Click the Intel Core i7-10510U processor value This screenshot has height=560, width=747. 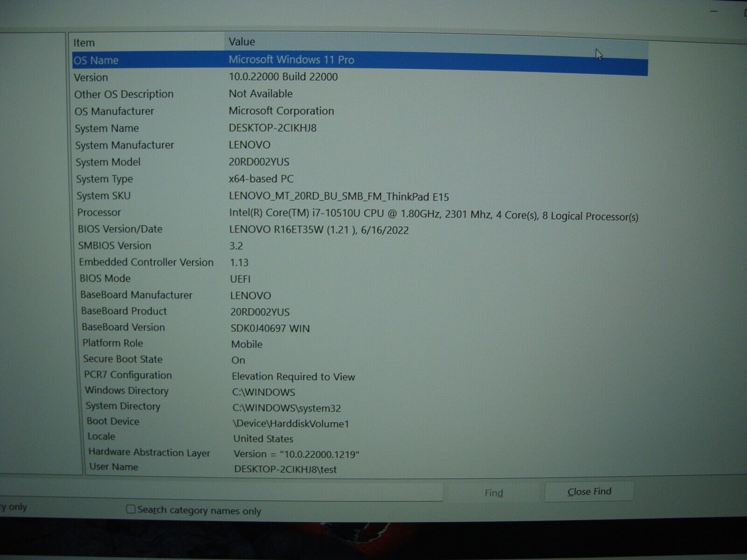[x=433, y=215]
